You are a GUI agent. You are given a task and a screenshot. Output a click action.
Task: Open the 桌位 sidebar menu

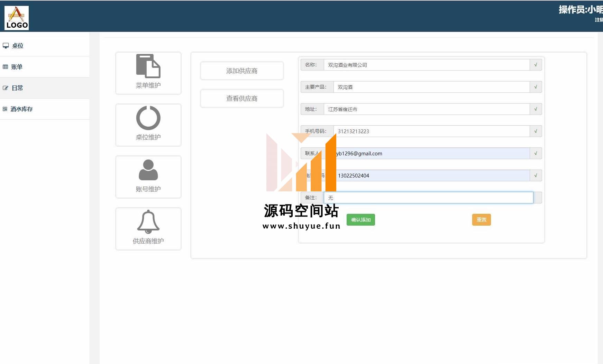(45, 46)
